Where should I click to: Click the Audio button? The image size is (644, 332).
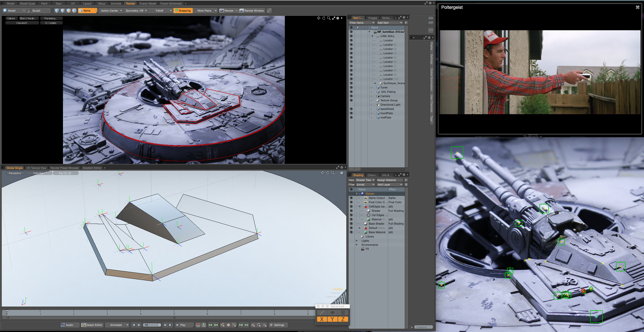click(x=70, y=325)
